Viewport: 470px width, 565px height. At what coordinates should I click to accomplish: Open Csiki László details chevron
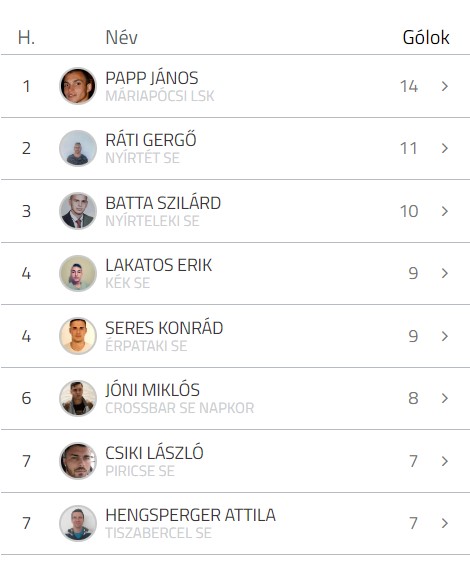(445, 461)
